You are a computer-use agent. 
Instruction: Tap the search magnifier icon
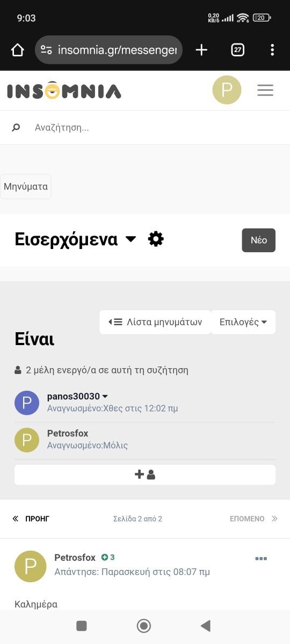click(16, 128)
